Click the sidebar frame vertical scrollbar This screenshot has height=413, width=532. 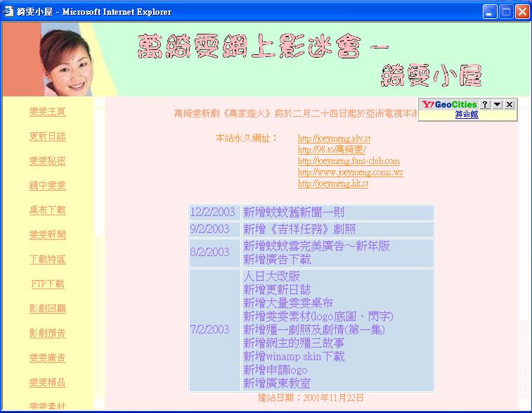tap(99, 253)
